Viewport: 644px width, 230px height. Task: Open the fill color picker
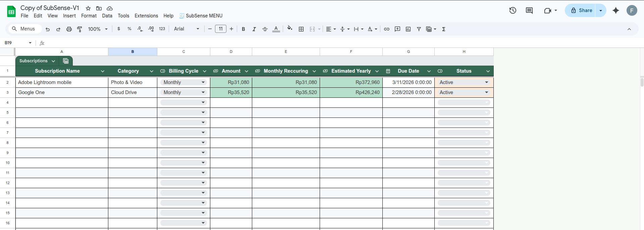(289, 29)
